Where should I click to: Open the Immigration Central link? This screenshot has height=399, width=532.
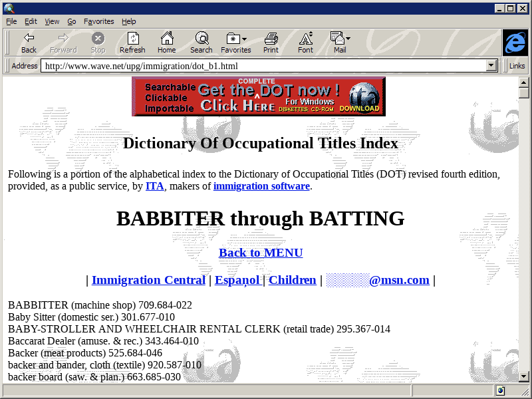148,280
